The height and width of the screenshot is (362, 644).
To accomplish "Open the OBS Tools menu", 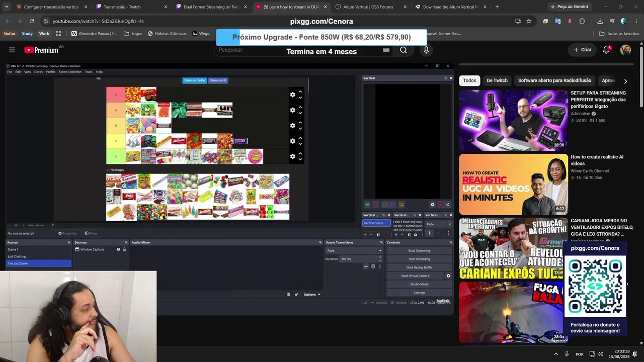I will click(89, 72).
